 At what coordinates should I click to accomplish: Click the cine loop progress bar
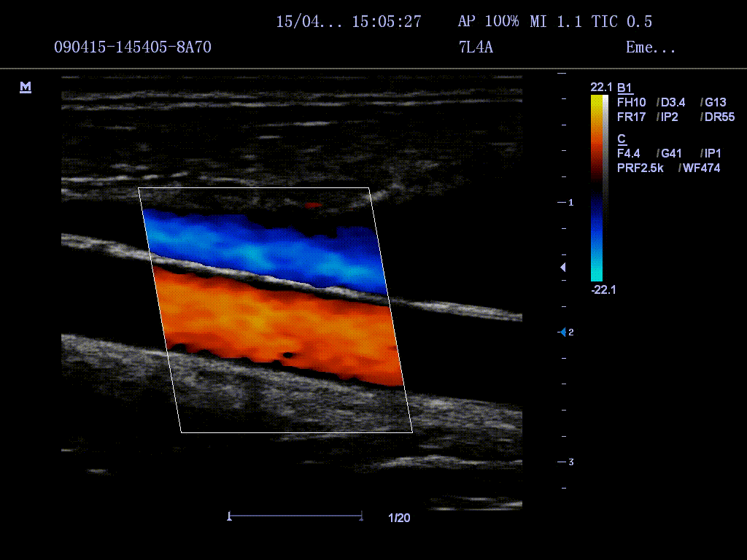pyautogui.click(x=295, y=517)
